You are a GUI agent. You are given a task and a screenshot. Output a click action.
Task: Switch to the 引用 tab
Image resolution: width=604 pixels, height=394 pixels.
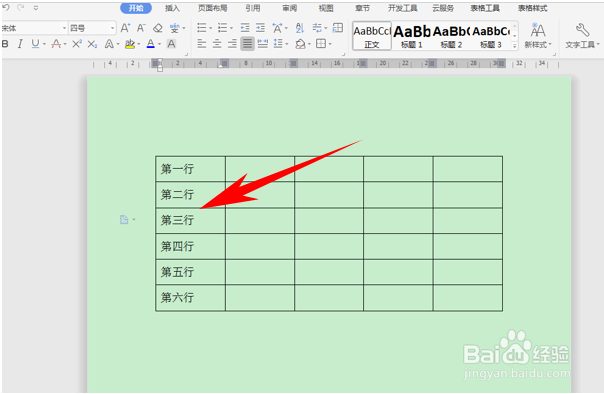253,8
